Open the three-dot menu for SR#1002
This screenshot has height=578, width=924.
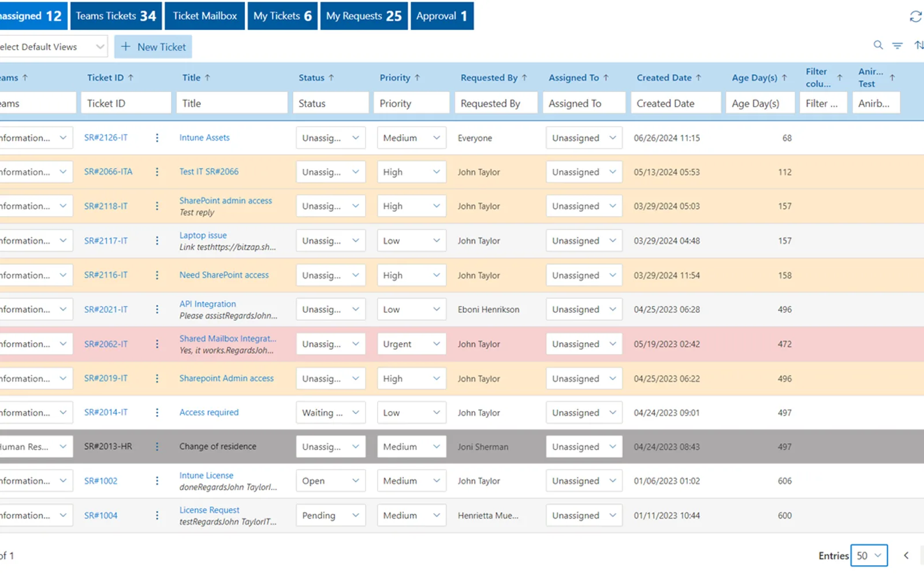[x=157, y=481]
